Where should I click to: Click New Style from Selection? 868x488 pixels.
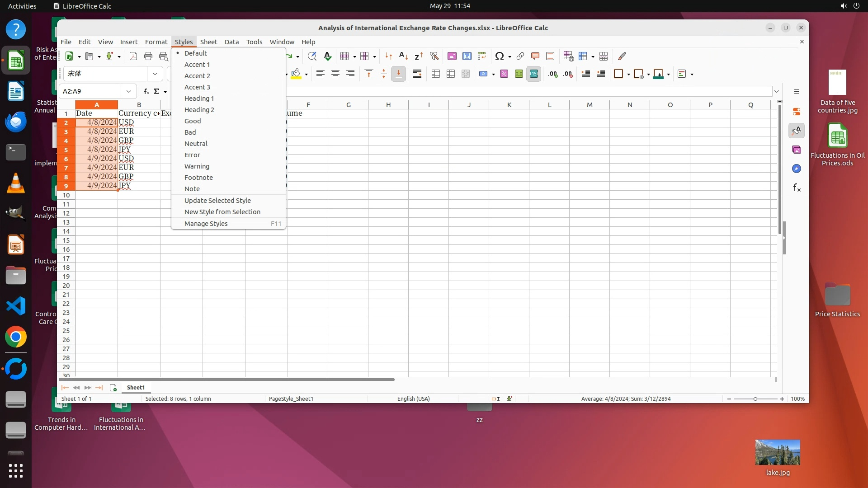point(222,212)
